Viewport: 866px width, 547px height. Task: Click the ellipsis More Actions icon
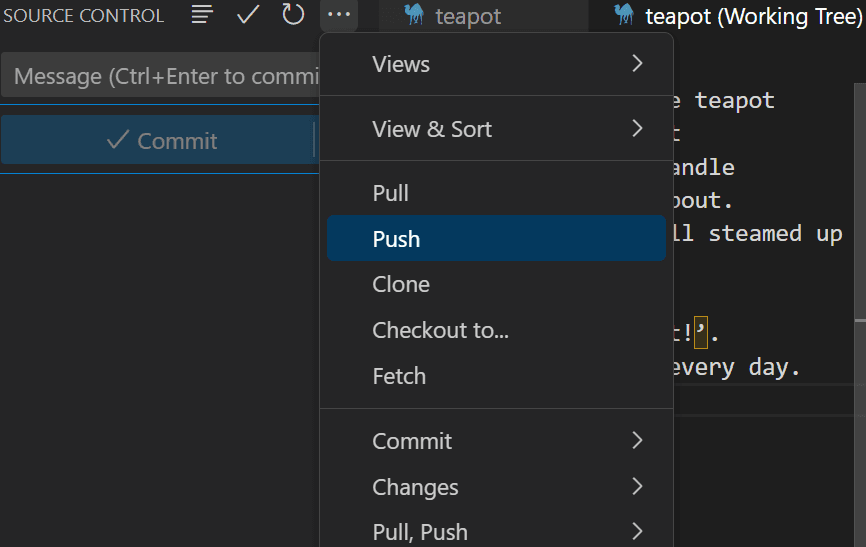click(x=340, y=15)
